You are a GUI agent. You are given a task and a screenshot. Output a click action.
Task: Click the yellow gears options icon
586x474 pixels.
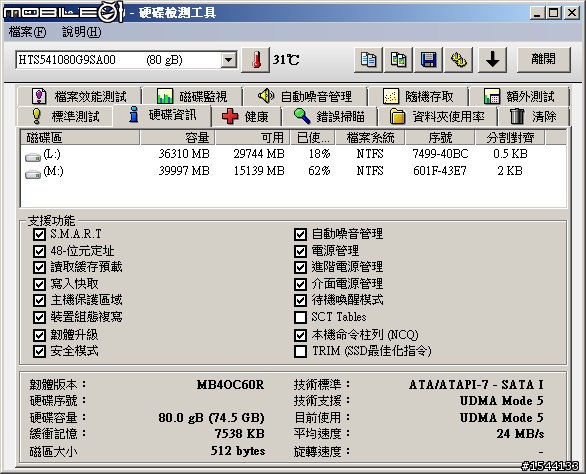459,60
